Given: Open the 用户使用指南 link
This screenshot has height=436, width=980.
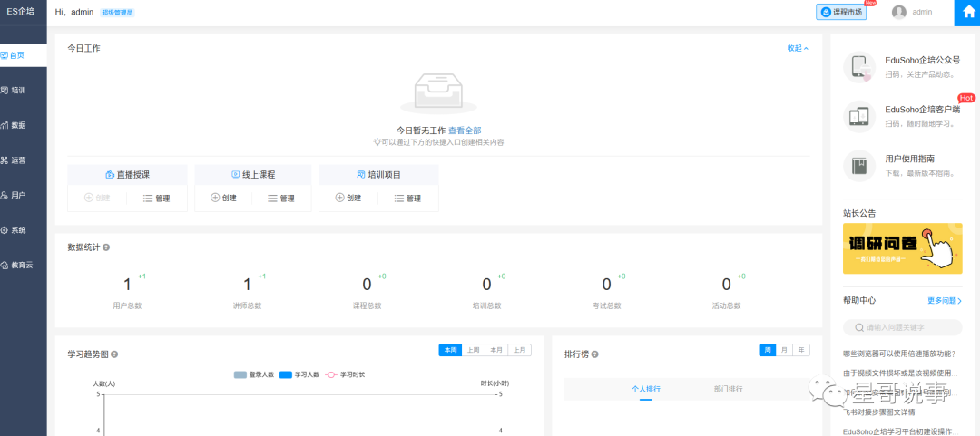Looking at the screenshot, I should coord(910,159).
